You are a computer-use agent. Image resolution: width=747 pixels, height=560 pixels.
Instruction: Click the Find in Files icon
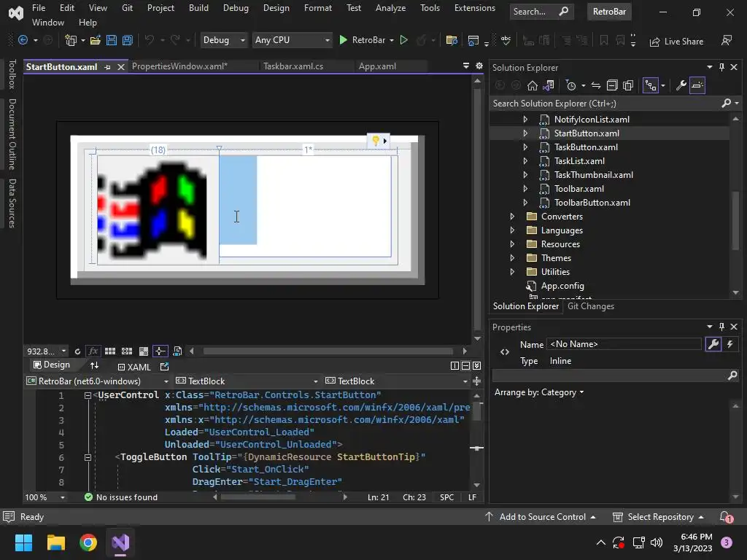452,41
